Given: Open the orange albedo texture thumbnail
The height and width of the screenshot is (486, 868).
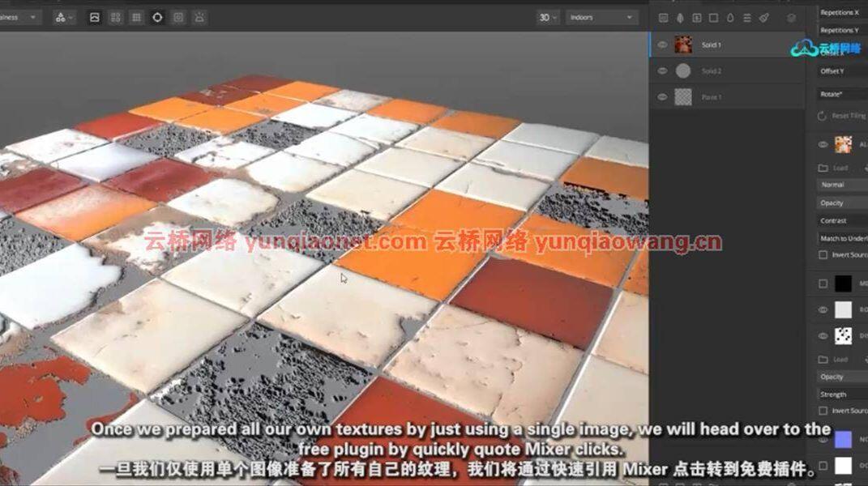Looking at the screenshot, I should 843,144.
